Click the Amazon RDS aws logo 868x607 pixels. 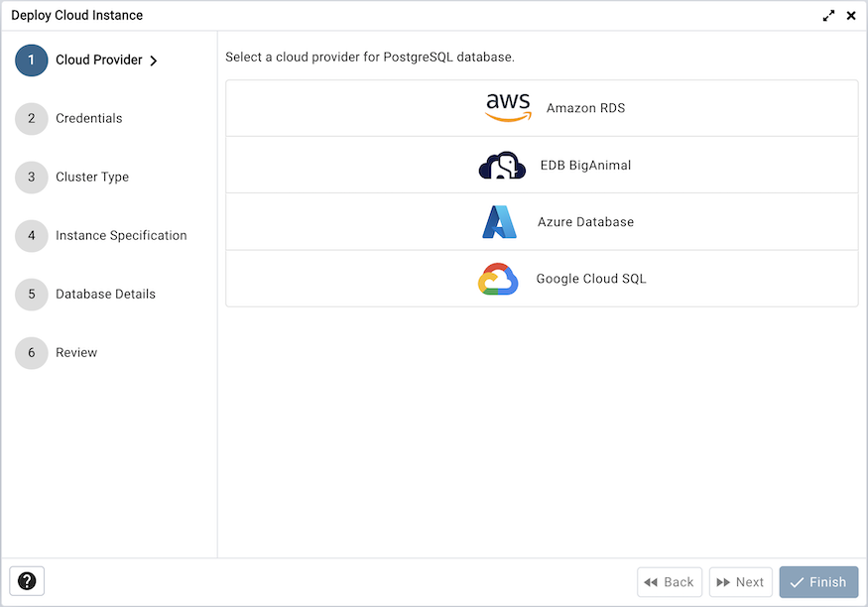coord(508,105)
